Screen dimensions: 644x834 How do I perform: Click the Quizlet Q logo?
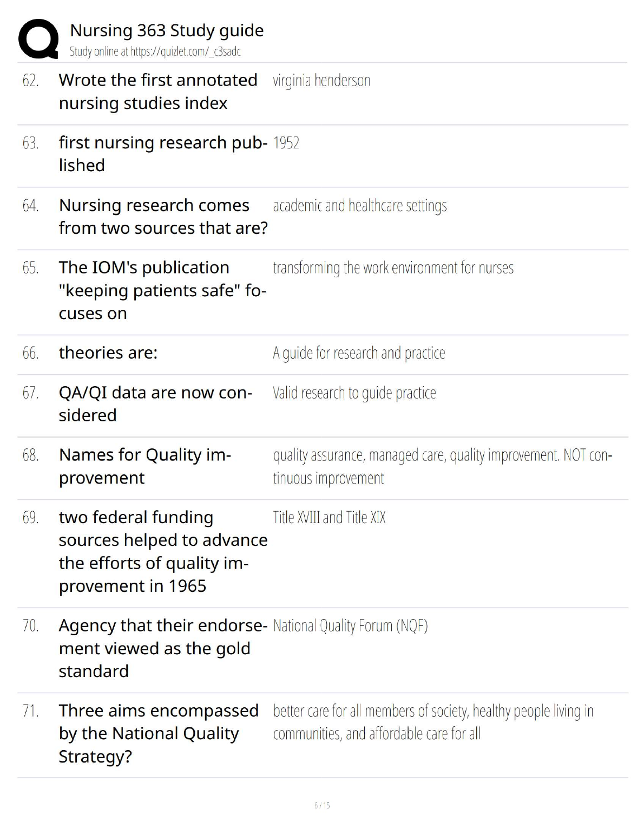38,39
